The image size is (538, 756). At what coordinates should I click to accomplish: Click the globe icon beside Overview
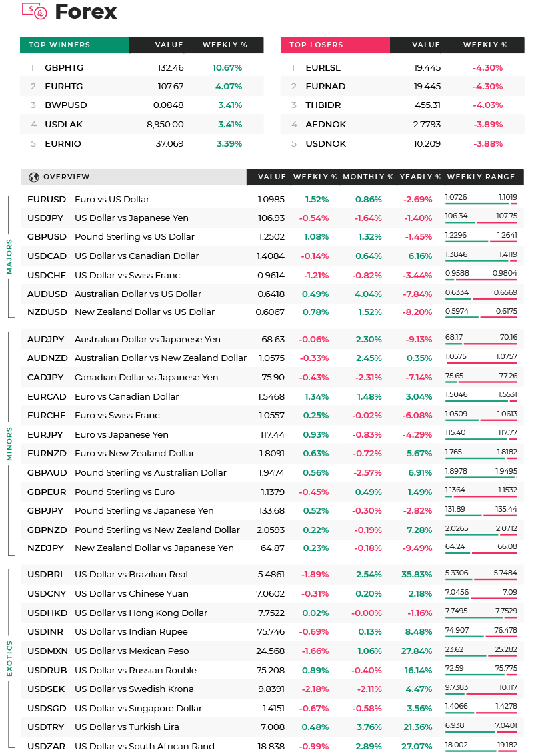34,177
